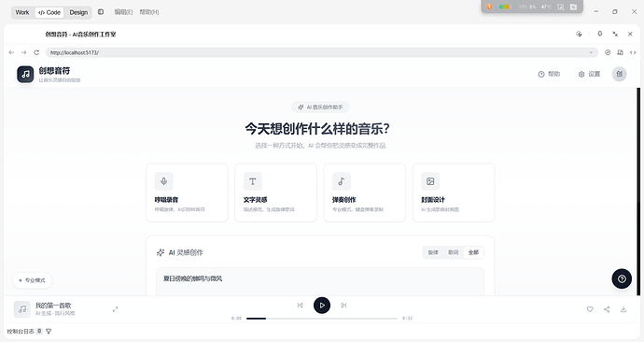Click the localhost:5173 address bar

(x=322, y=52)
